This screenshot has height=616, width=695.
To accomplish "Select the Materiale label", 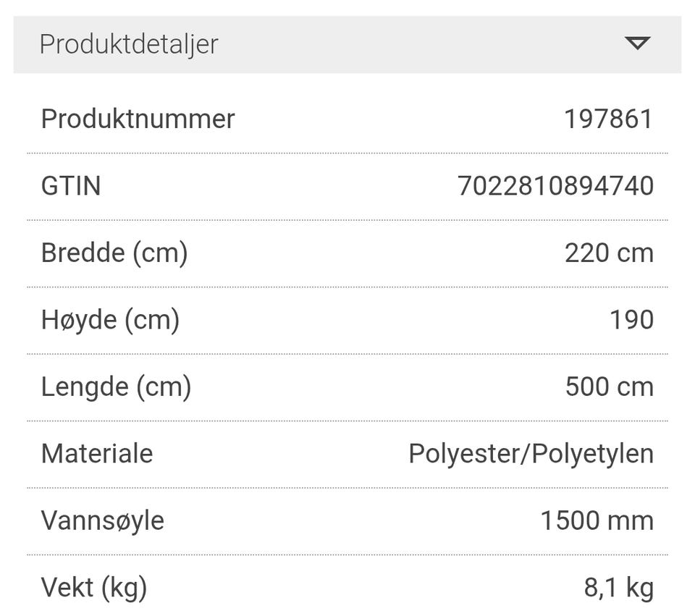I will (x=97, y=454).
